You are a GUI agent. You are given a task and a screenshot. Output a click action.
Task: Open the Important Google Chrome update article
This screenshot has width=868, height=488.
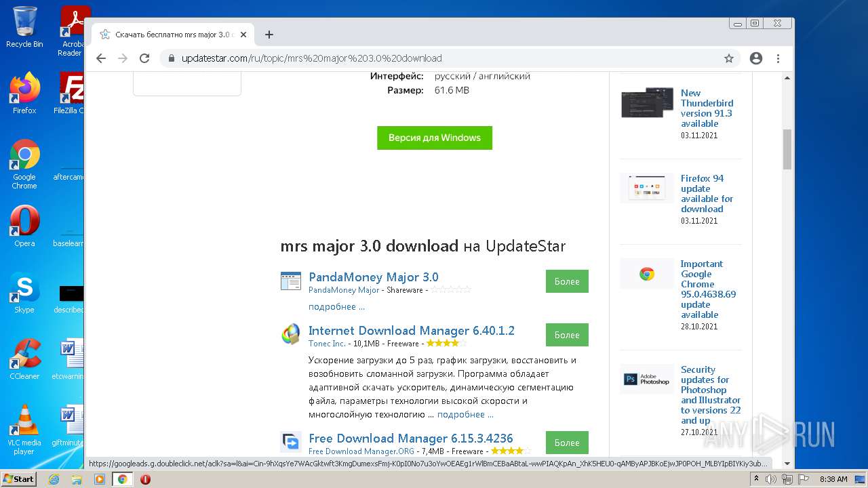[x=708, y=289]
